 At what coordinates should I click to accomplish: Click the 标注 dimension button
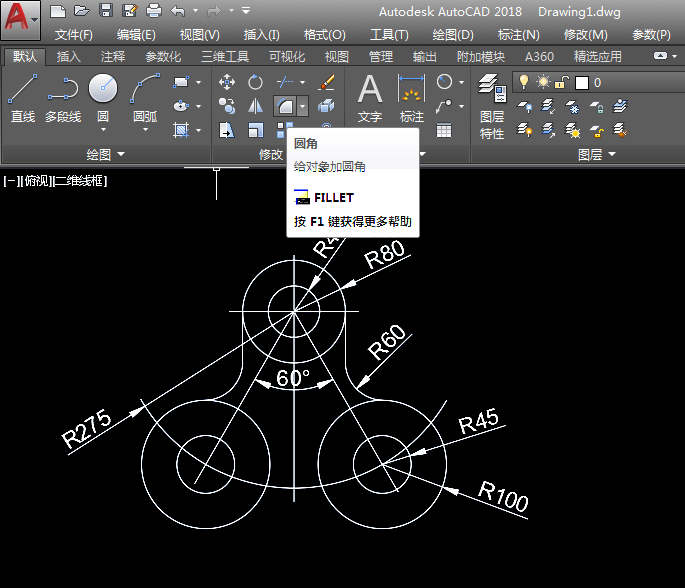[411, 98]
